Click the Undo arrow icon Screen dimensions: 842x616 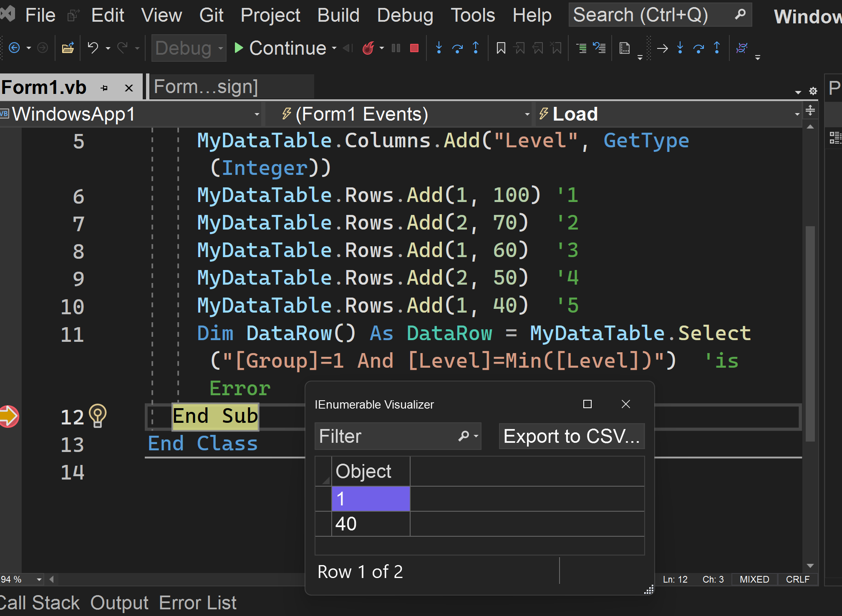coord(93,48)
